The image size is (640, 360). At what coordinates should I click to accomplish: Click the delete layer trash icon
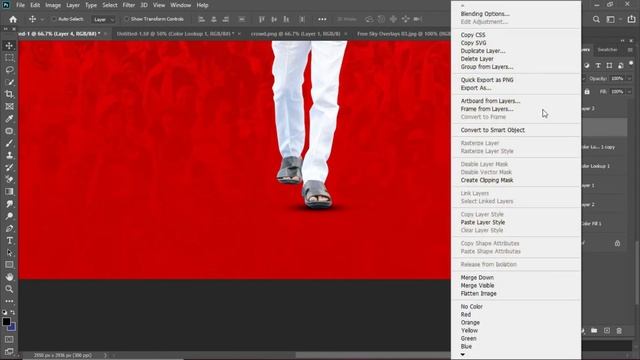(x=619, y=331)
